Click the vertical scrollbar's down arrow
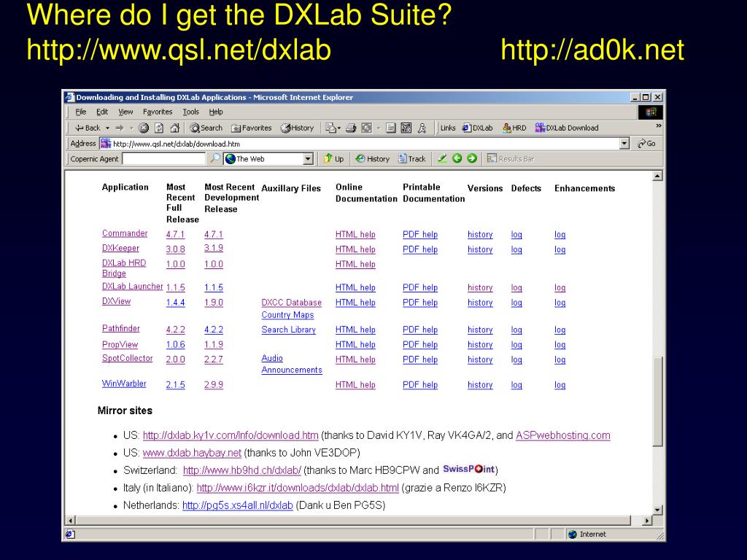 pos(657,510)
